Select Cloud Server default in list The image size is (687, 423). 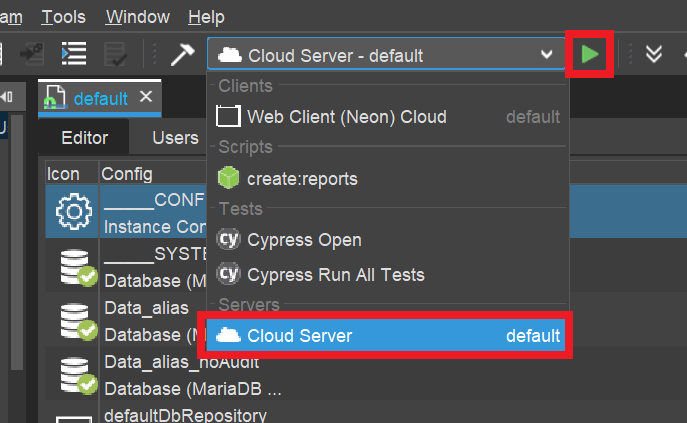388,336
